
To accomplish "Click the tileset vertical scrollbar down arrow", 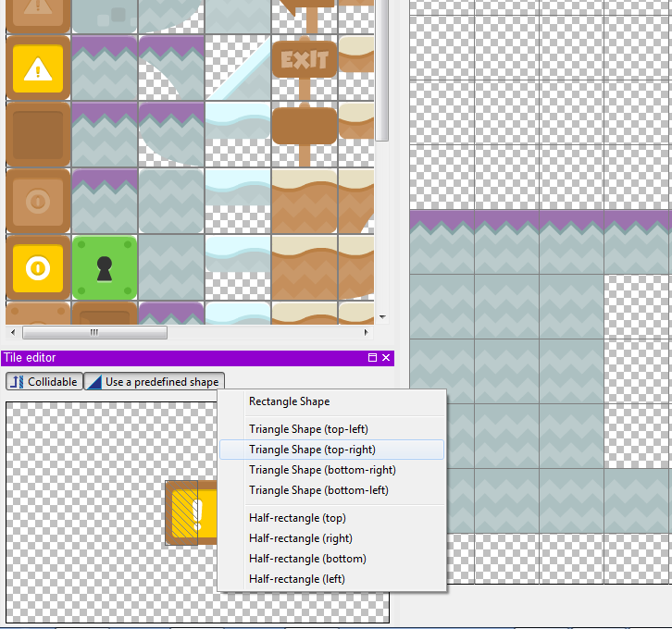I will pos(382,317).
